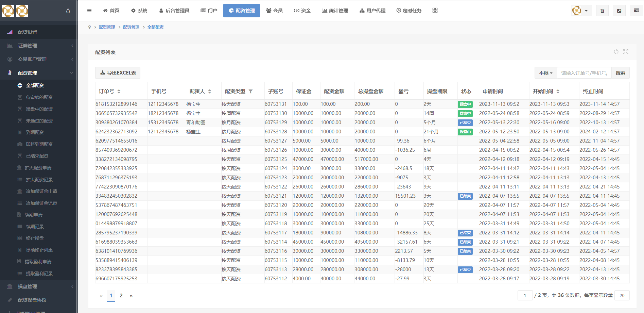Click the water drop icon in sidebar header

point(68,11)
